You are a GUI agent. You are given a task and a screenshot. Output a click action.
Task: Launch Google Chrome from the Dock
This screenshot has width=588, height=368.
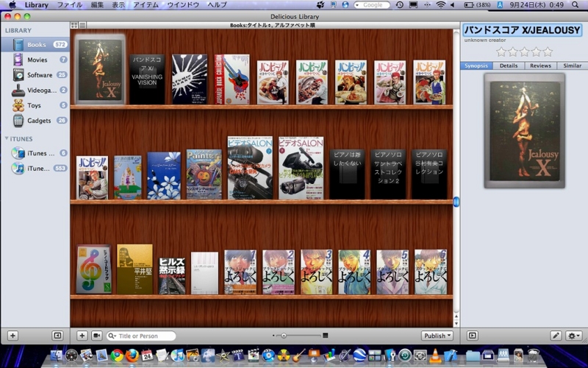tap(117, 355)
